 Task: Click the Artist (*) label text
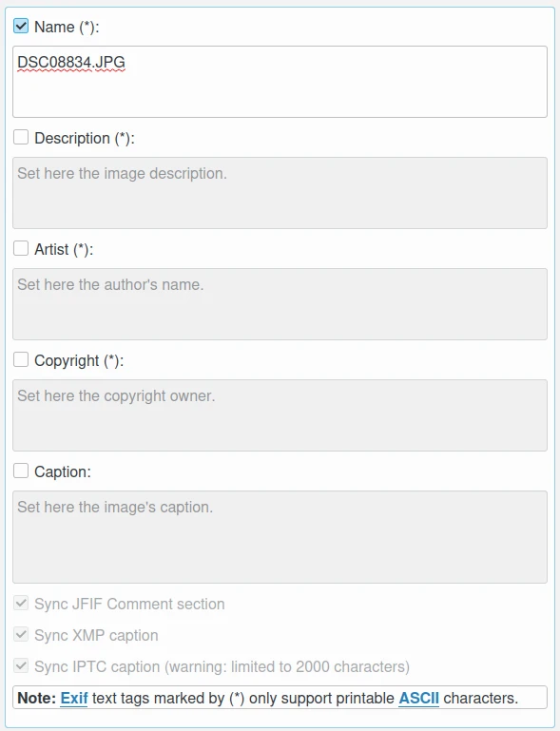(64, 249)
